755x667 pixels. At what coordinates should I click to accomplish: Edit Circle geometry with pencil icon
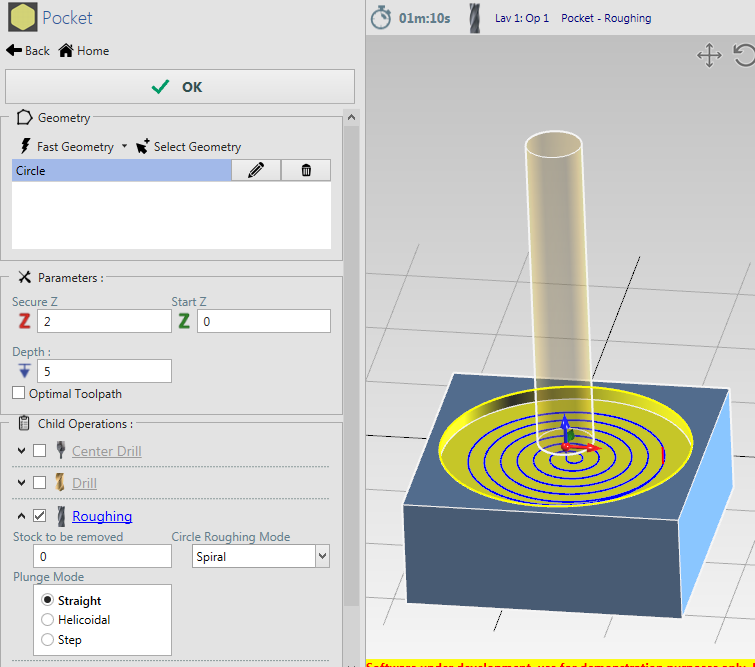point(256,170)
